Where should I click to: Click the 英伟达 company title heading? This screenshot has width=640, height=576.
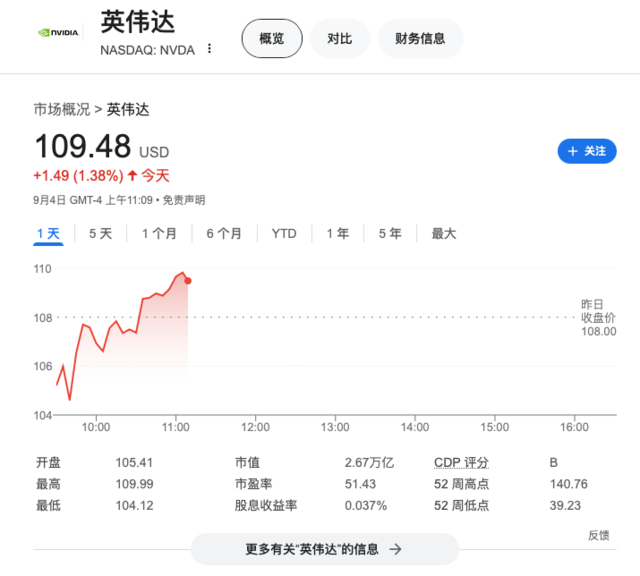[138, 22]
